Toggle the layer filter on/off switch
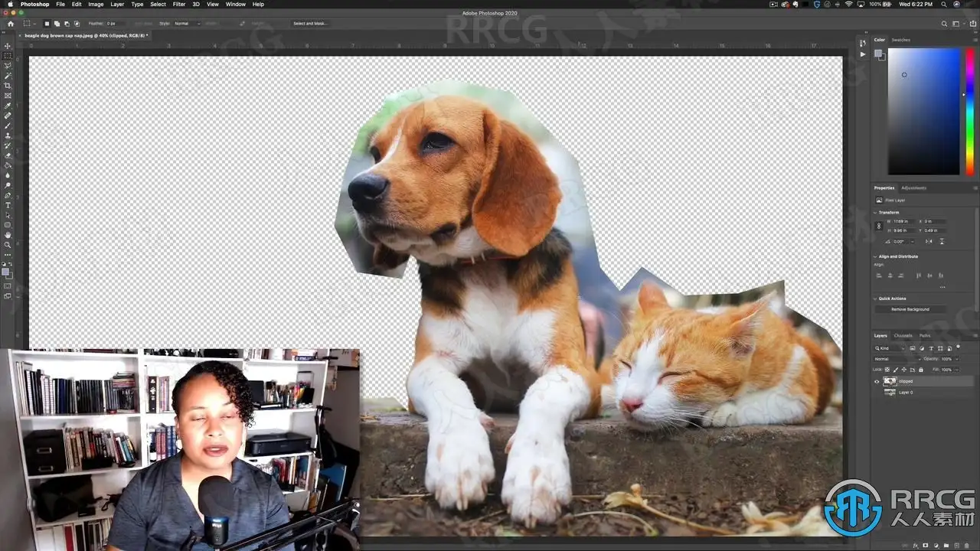980x551 pixels. 958,347
